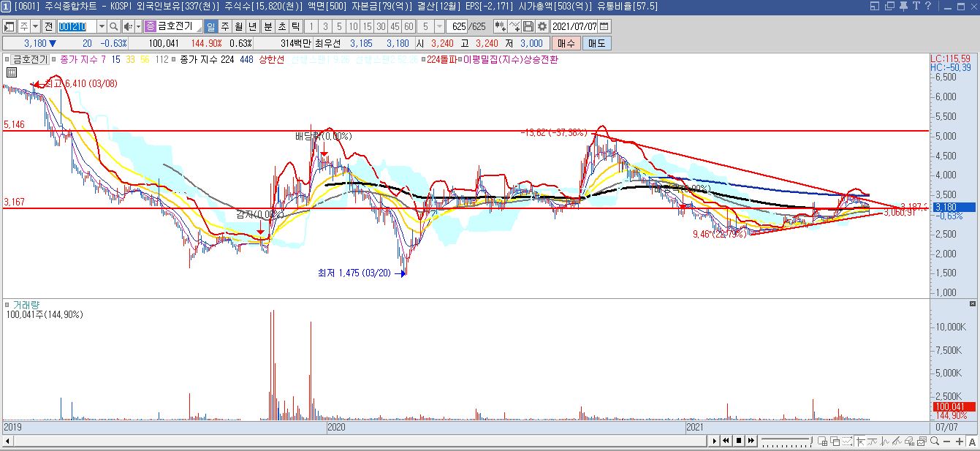Expand the stock code history dropdown
The image size is (980, 451).
point(102,26)
